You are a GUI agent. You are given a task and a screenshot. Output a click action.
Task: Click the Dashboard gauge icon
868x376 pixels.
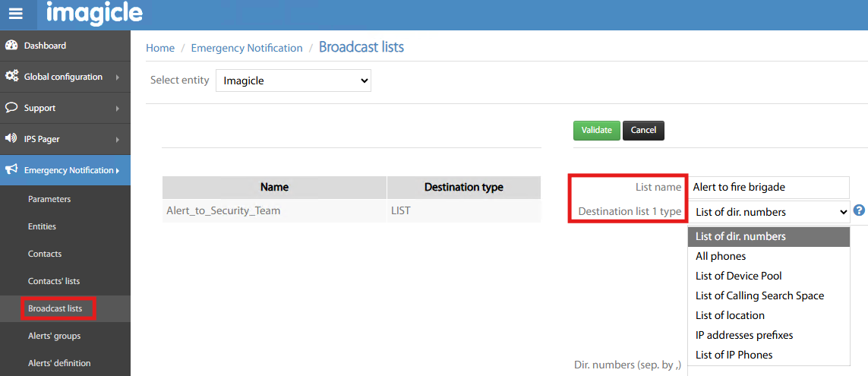click(11, 46)
